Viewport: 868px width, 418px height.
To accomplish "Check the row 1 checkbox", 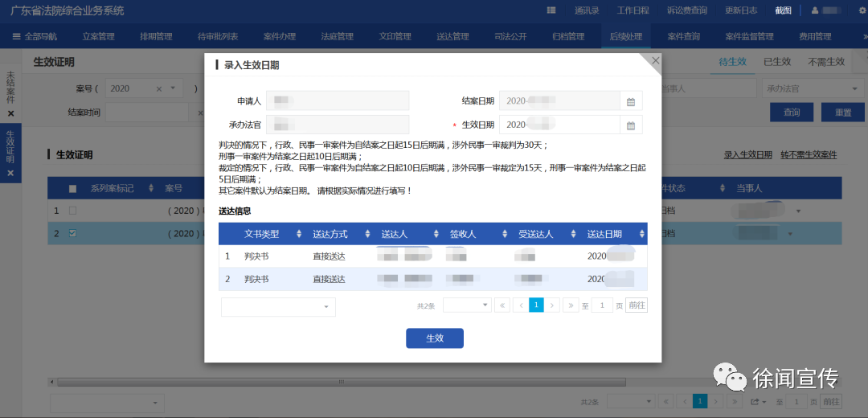I will tap(73, 211).
